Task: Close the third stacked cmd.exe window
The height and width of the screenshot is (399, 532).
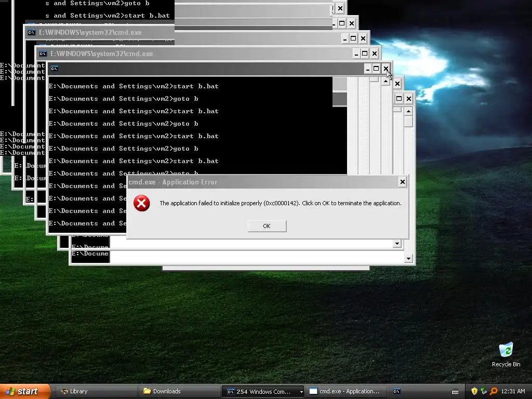Action: pos(363,38)
